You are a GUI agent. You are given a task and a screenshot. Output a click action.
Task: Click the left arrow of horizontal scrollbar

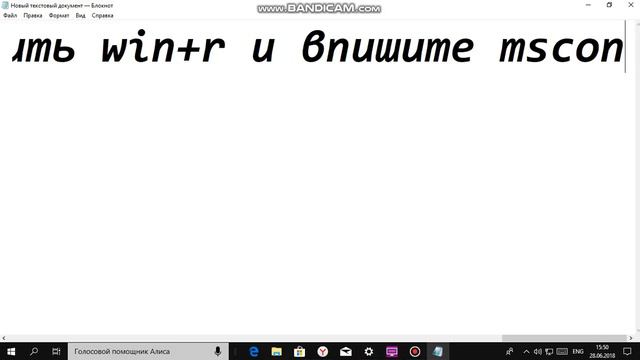[x=4, y=338]
